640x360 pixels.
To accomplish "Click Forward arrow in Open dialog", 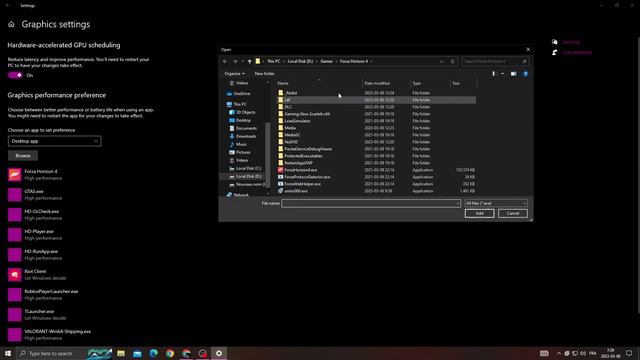I will click(x=235, y=61).
